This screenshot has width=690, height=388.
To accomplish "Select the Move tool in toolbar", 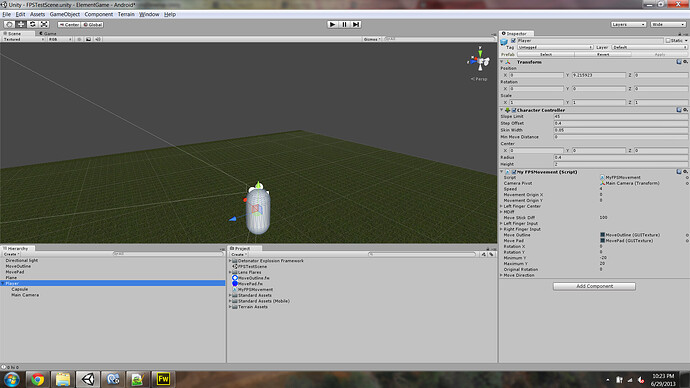I will click(21, 25).
